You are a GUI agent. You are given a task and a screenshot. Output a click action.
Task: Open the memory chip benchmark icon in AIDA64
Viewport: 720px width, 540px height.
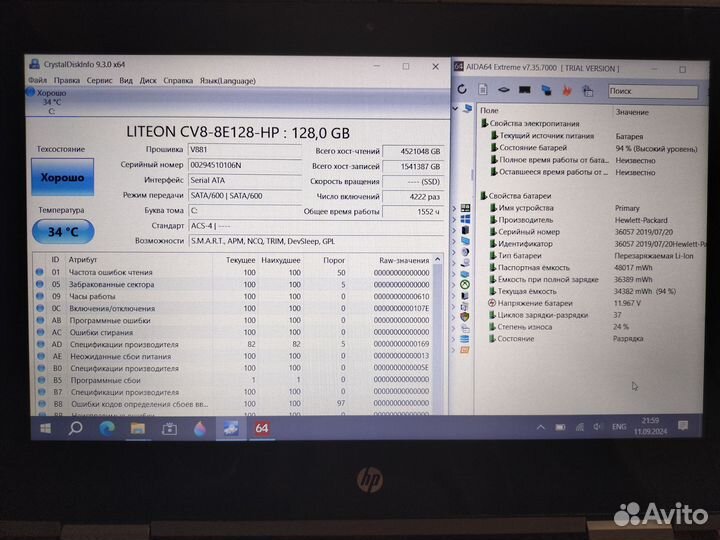pos(524,90)
